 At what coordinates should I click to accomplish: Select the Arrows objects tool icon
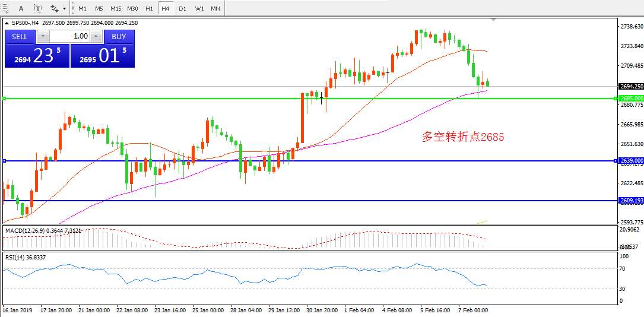point(55,8)
